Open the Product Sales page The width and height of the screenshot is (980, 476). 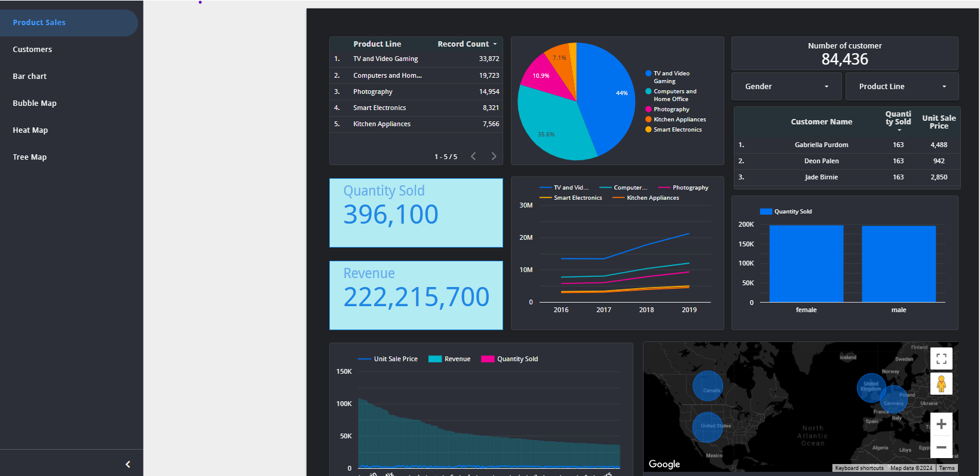[69, 23]
